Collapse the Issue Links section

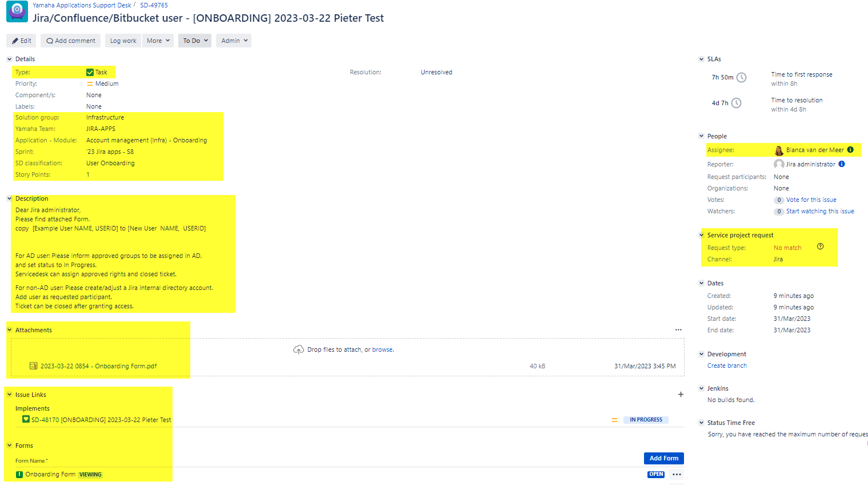[9, 395]
